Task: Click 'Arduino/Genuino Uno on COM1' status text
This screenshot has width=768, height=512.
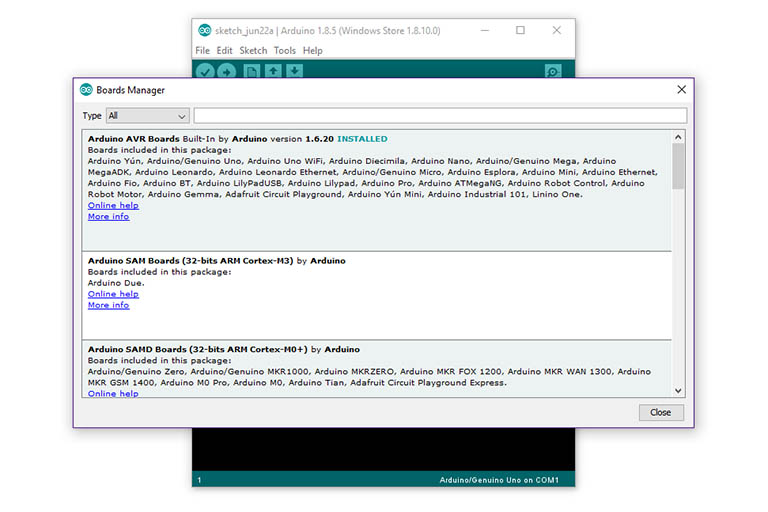Action: [x=499, y=480]
